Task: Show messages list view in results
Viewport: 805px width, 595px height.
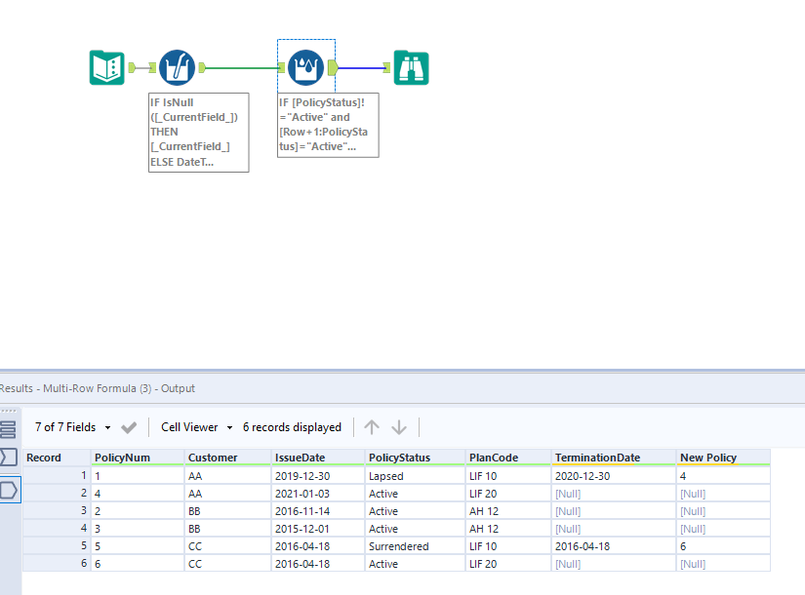Action: pos(9,430)
